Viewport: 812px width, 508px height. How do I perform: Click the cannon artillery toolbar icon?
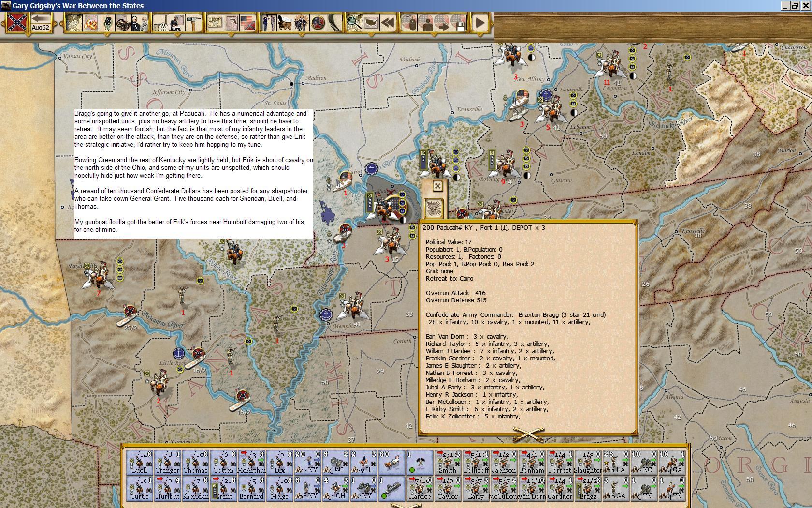(123, 23)
